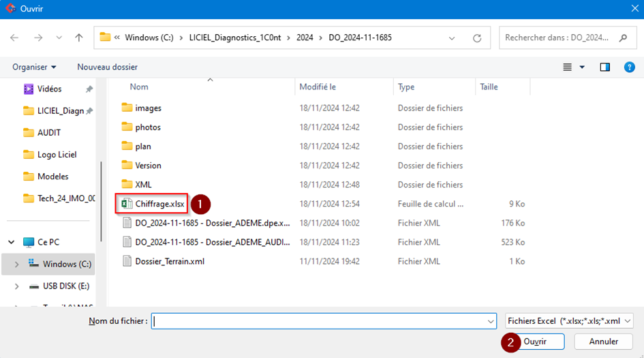
Task: Navigate to LICIEL_Diagnostics_1C0nt breadcrumb
Action: pyautogui.click(x=235, y=38)
